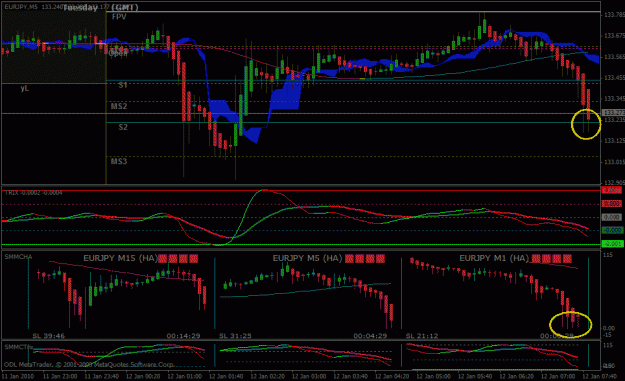
Task: Click the gray current price tag 133.273
Action: pos(613,113)
